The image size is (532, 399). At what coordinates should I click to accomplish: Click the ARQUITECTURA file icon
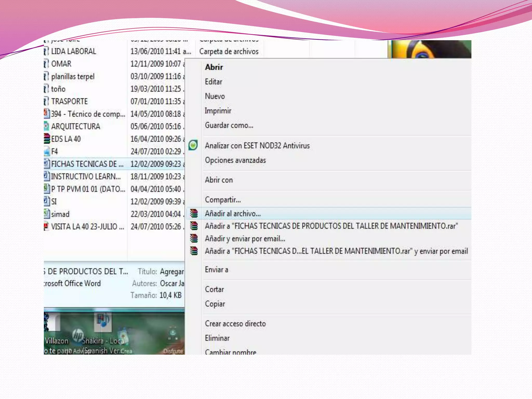coord(46,126)
